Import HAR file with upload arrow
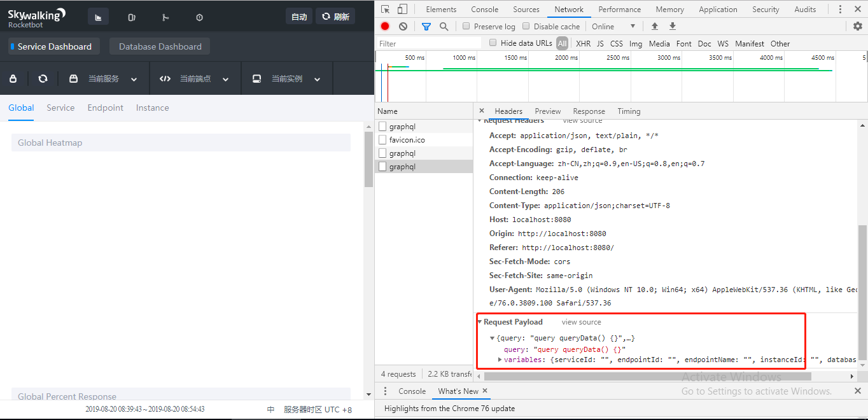 [654, 26]
